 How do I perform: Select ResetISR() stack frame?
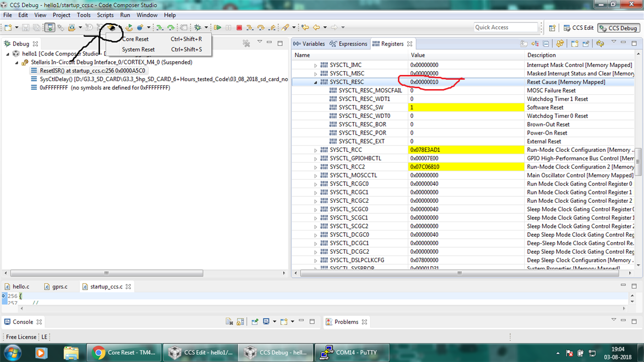93,71
